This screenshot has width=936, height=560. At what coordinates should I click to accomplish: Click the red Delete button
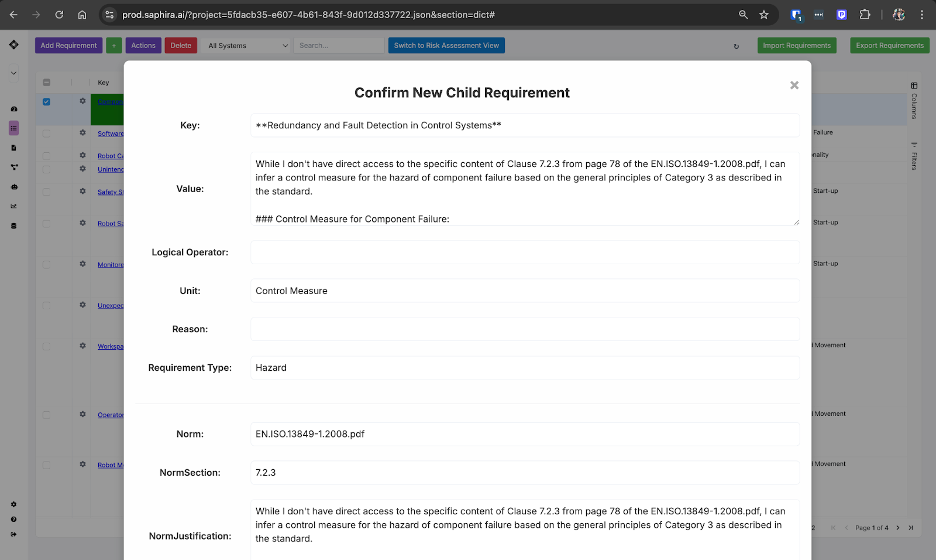[181, 45]
